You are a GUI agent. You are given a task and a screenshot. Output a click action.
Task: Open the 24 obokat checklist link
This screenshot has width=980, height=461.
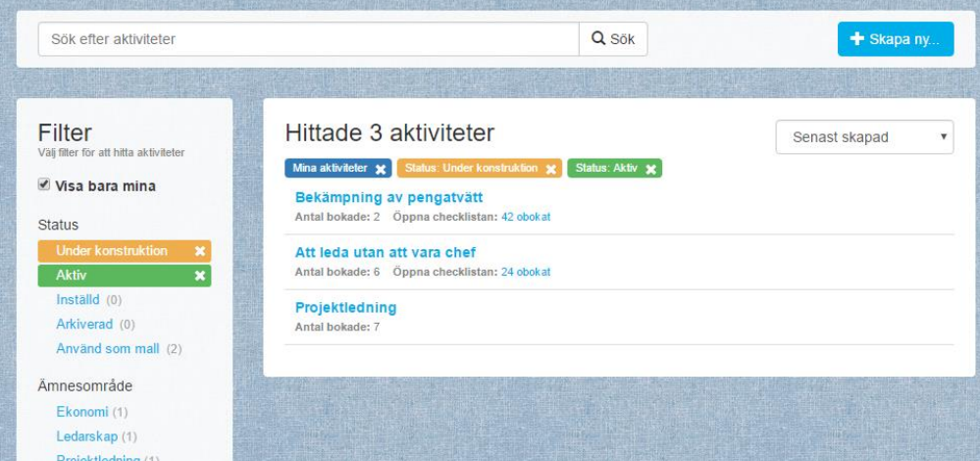click(526, 272)
